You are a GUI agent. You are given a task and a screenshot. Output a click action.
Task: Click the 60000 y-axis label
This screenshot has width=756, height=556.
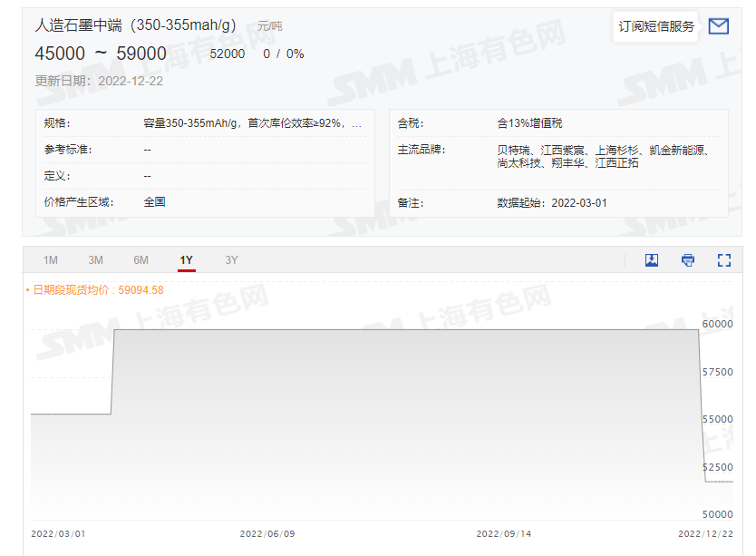pyautogui.click(x=716, y=324)
